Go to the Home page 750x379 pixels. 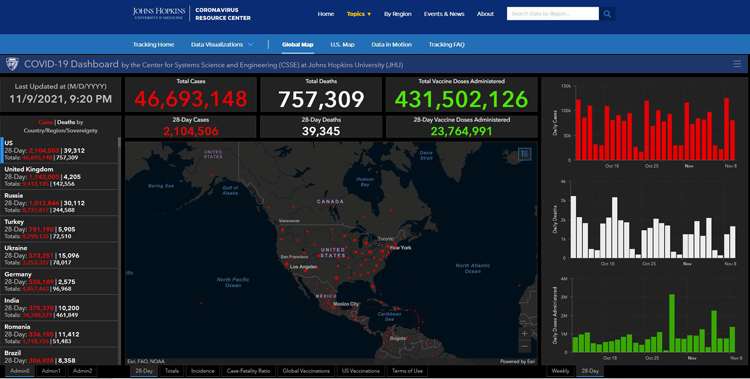[326, 14]
